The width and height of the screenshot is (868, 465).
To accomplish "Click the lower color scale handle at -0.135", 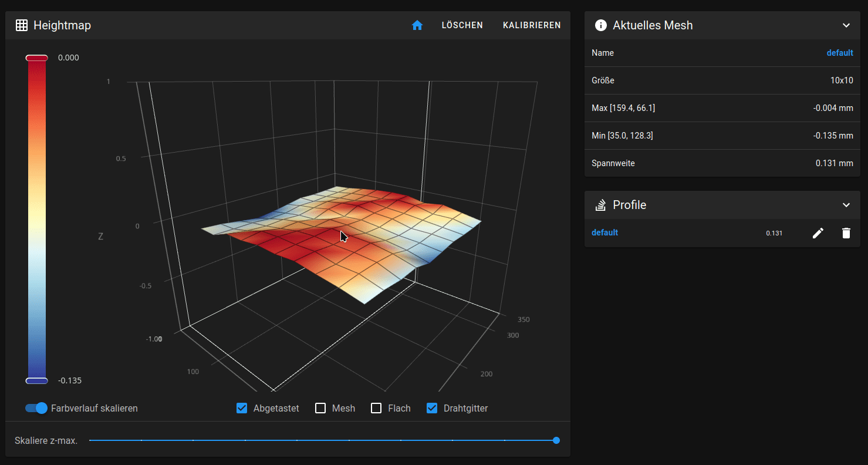I will pyautogui.click(x=36, y=381).
